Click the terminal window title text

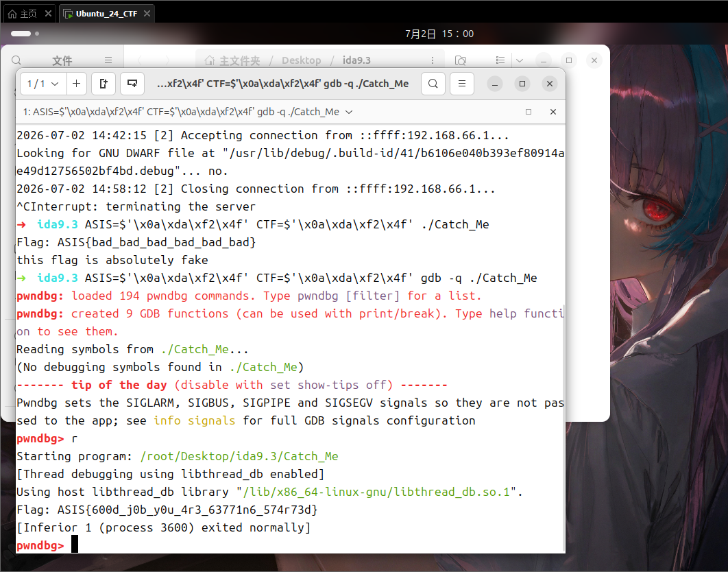click(x=282, y=84)
